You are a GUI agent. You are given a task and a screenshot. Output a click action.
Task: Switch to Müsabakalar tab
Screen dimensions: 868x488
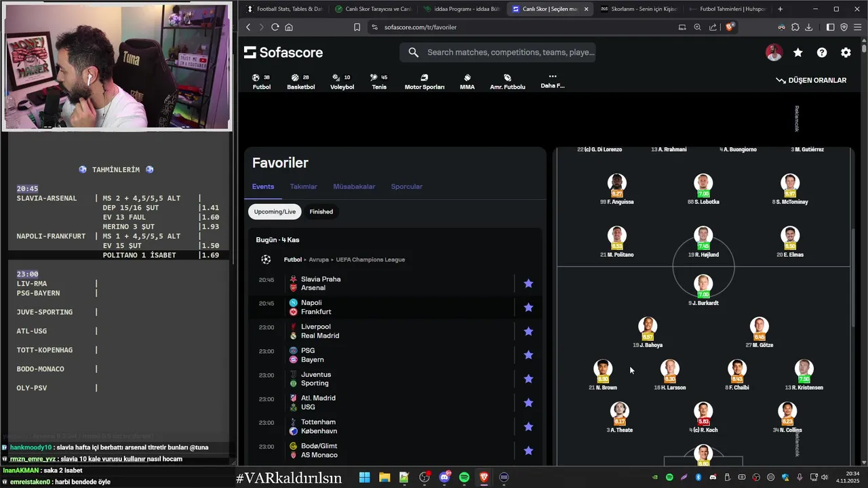(354, 186)
